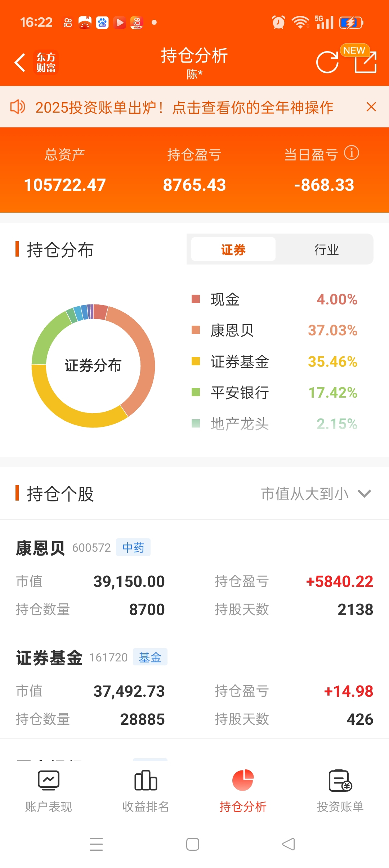Tap the red play-button notification icon

pyautogui.click(x=120, y=23)
